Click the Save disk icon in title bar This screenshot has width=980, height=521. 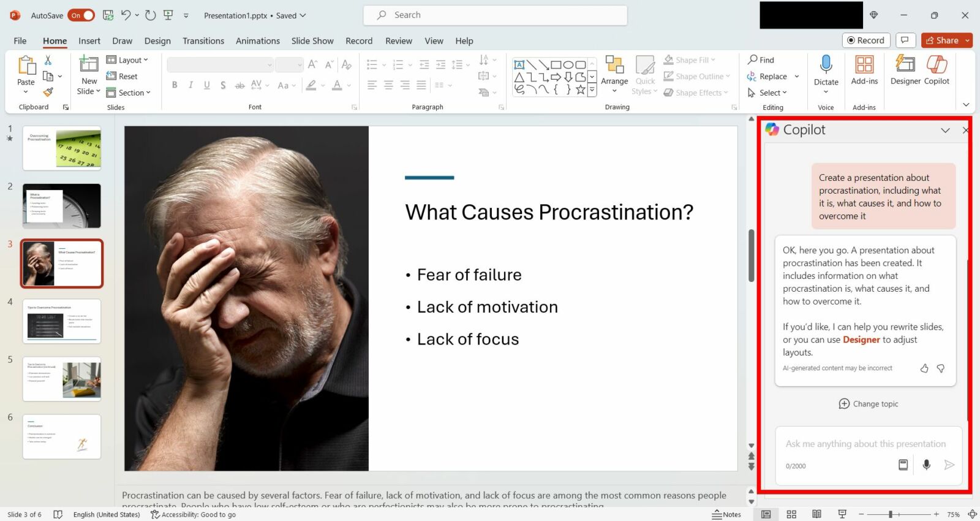pyautogui.click(x=108, y=15)
